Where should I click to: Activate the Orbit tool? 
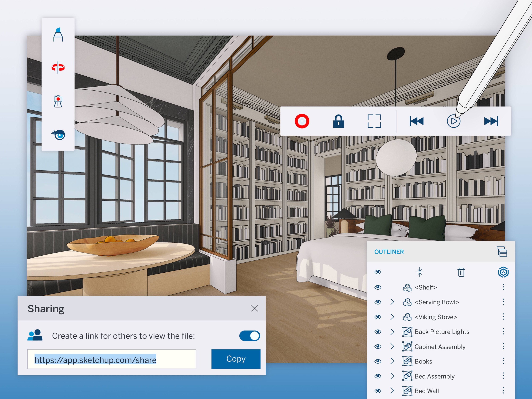coord(59,67)
